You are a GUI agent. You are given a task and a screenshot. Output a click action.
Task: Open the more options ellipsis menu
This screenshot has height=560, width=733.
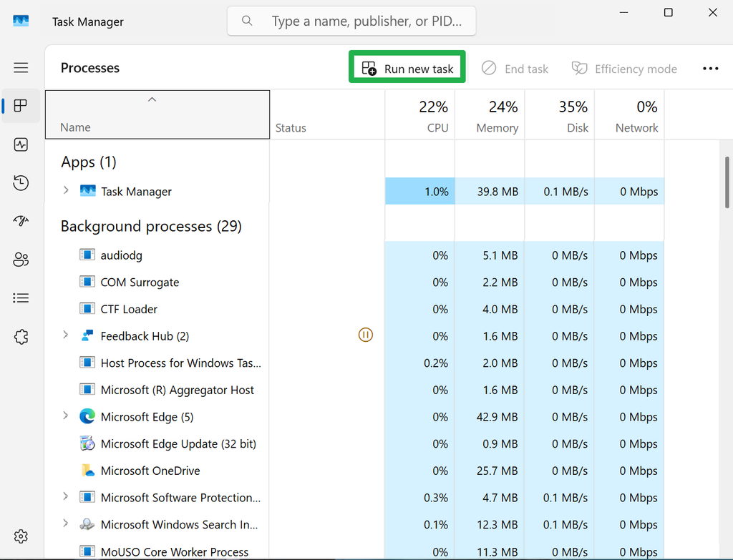(x=711, y=68)
